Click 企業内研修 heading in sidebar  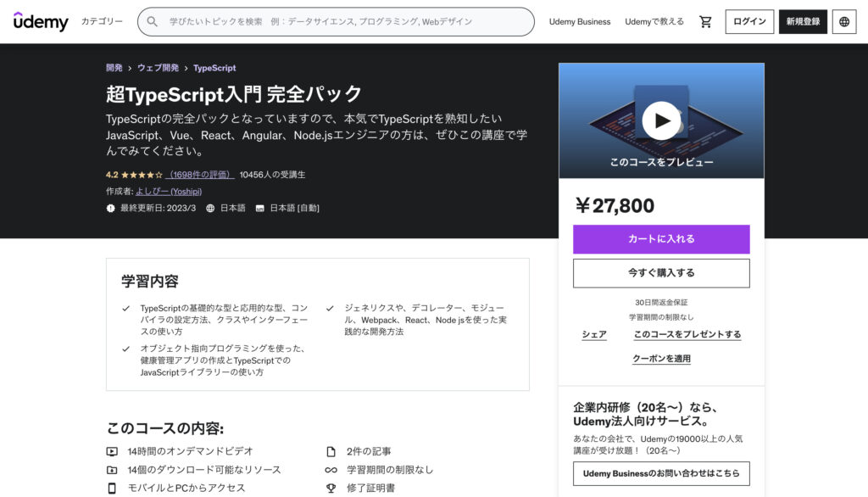tap(645, 414)
